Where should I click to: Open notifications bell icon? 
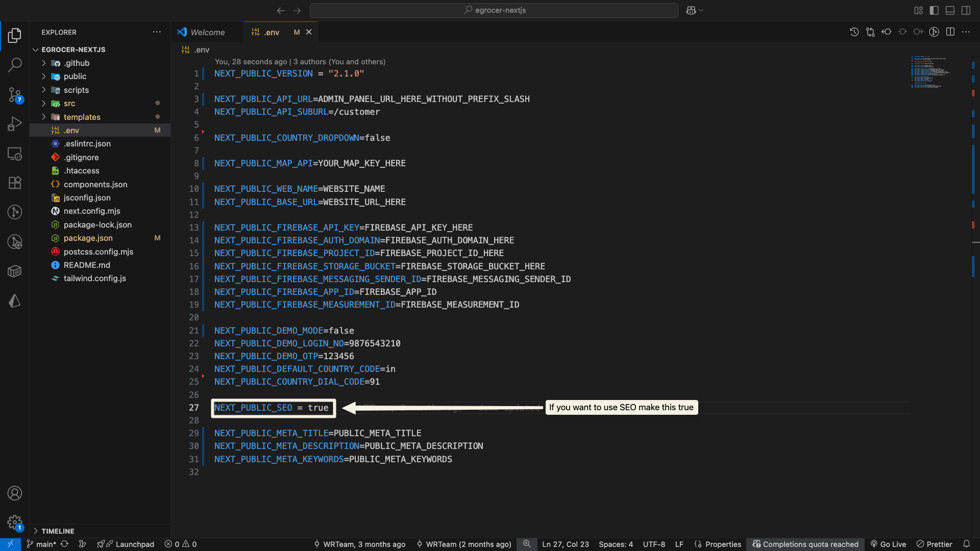(966, 544)
